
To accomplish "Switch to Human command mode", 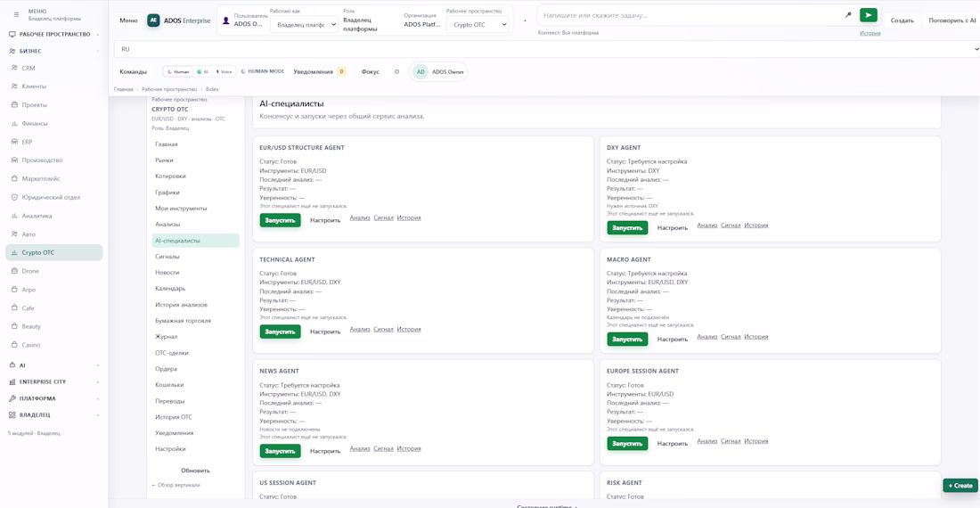I will pos(178,72).
